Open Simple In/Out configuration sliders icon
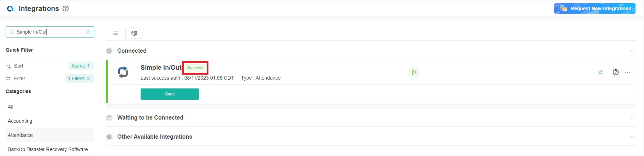Image resolution: width=644 pixels, height=156 pixels. coord(601,72)
